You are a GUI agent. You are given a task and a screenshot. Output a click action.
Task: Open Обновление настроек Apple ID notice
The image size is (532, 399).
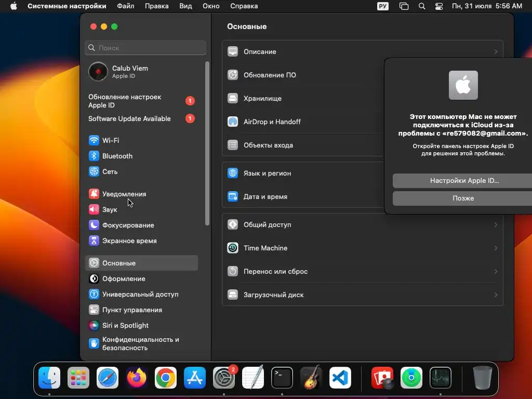[x=141, y=101]
